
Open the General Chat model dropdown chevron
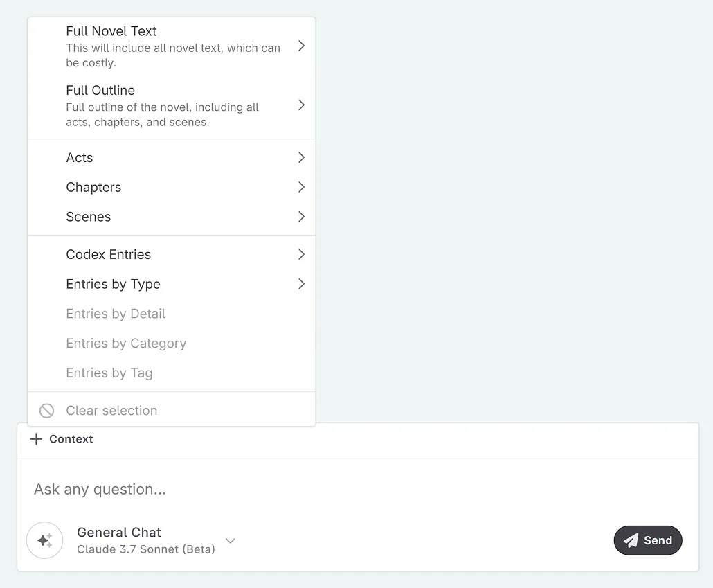tap(231, 541)
